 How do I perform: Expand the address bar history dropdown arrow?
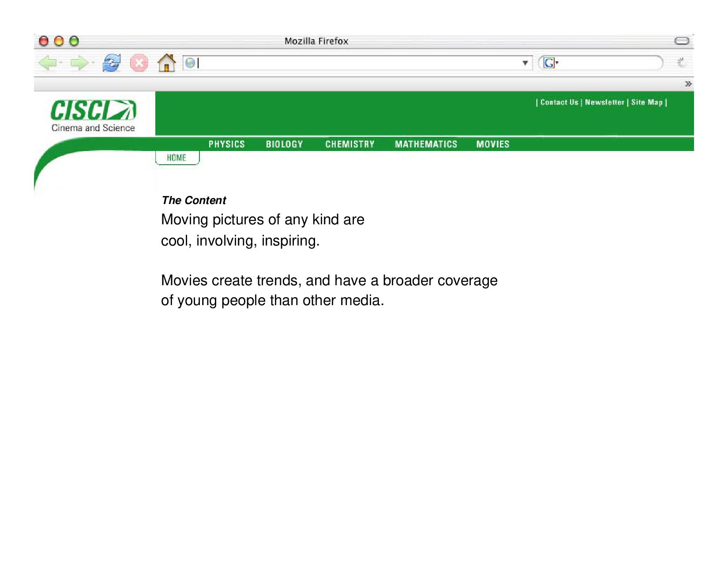525,63
